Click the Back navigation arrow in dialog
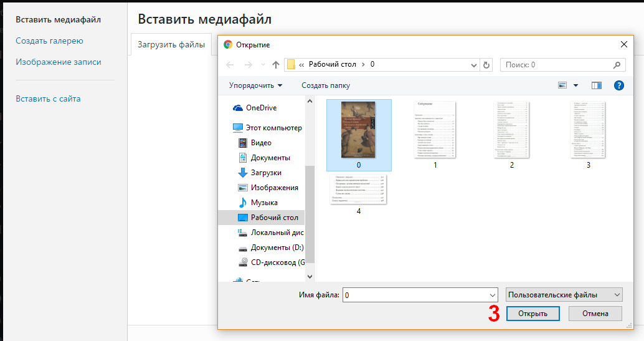 pos(230,65)
